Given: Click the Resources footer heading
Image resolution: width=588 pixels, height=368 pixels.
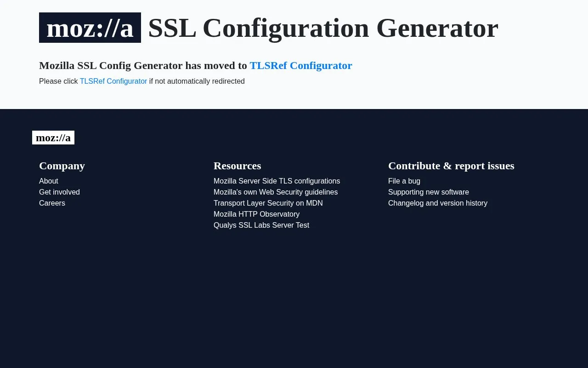Looking at the screenshot, I should (237, 166).
